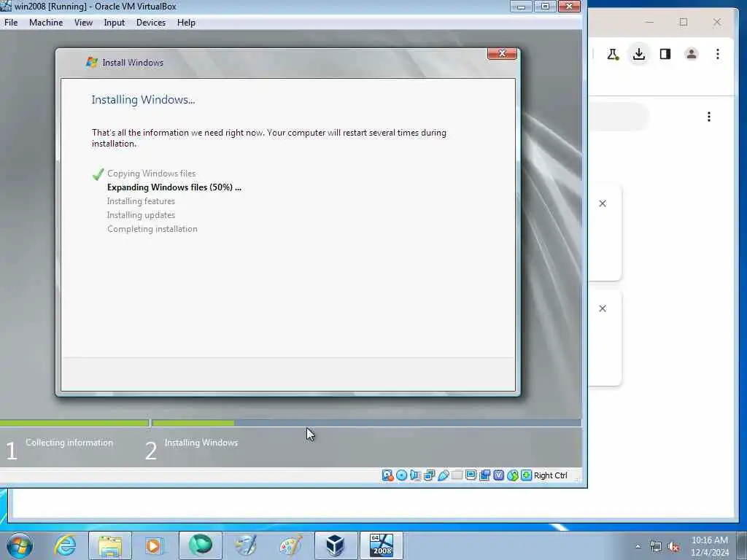Click the optical disk status icon
Image resolution: width=747 pixels, height=560 pixels.
click(402, 475)
